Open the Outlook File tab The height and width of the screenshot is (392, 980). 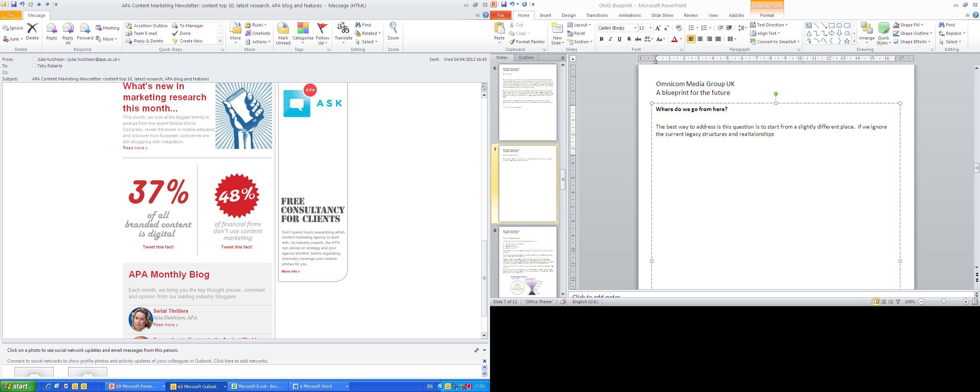[11, 15]
